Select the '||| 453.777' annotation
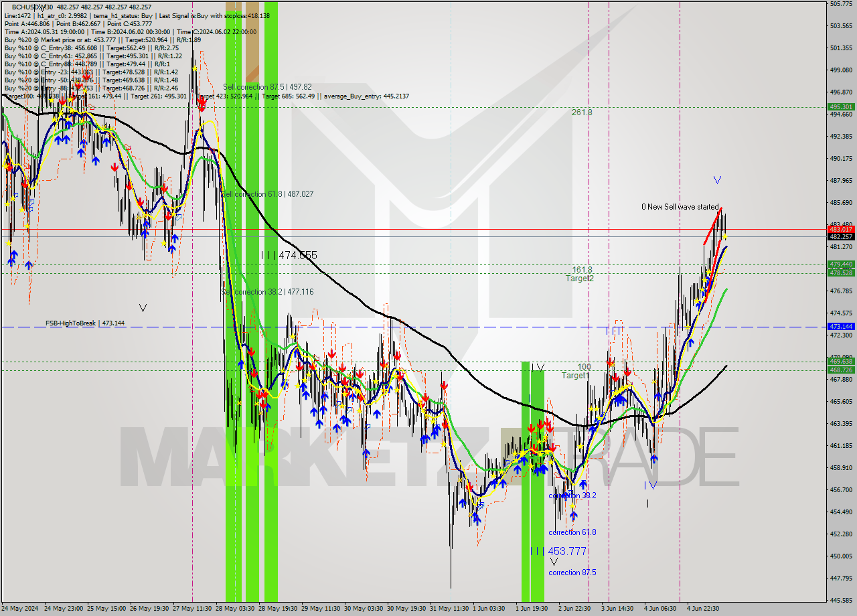The width and height of the screenshot is (857, 616). (x=558, y=551)
